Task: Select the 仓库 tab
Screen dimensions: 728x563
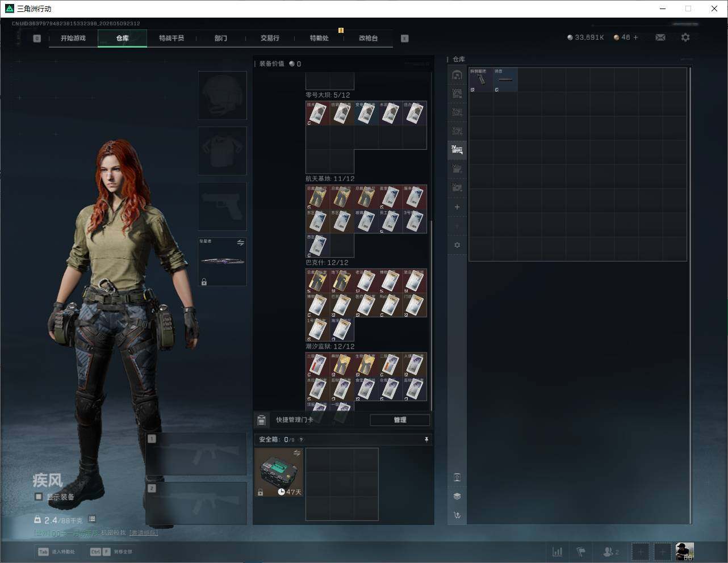Action: (123, 38)
